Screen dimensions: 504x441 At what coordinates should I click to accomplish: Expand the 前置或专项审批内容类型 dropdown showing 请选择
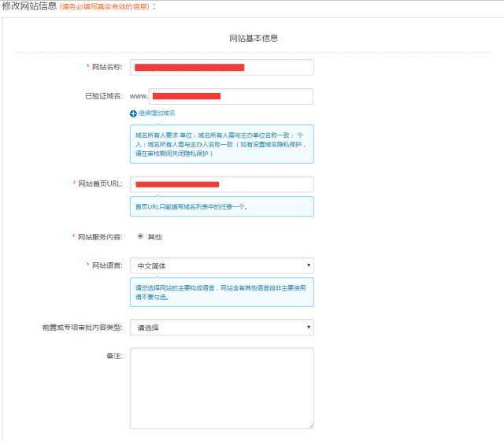coord(221,327)
